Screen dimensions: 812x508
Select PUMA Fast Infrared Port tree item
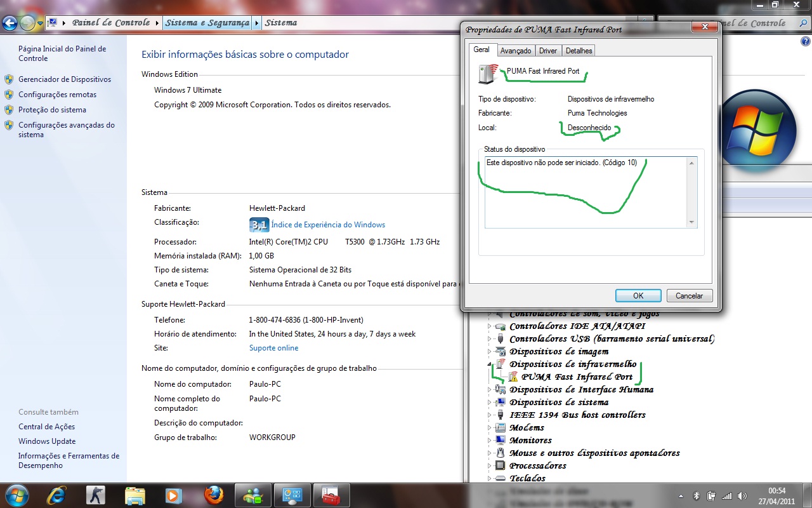tap(577, 377)
